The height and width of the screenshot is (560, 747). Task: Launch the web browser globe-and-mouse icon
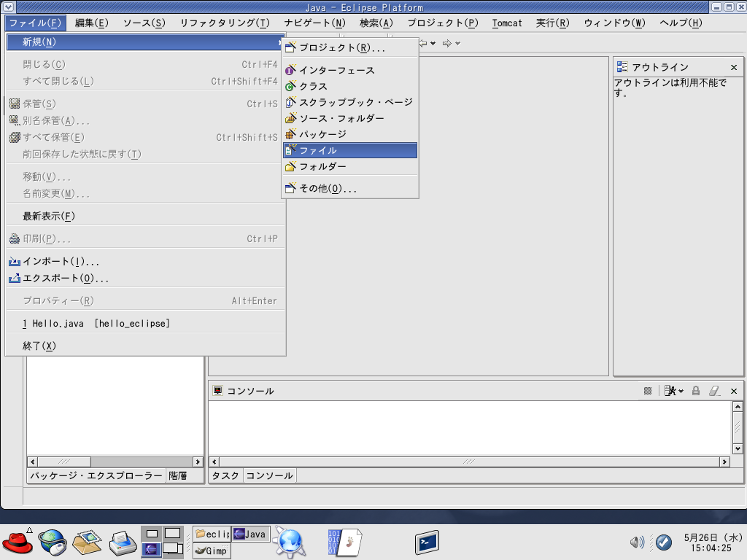pos(52,542)
